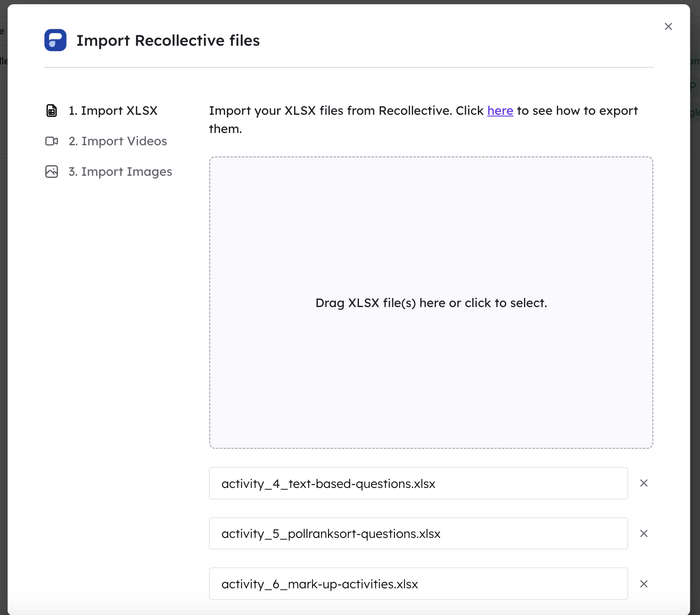Screen dimensions: 700x615
Task: Open step 1. Import XLSX
Action: click(113, 111)
